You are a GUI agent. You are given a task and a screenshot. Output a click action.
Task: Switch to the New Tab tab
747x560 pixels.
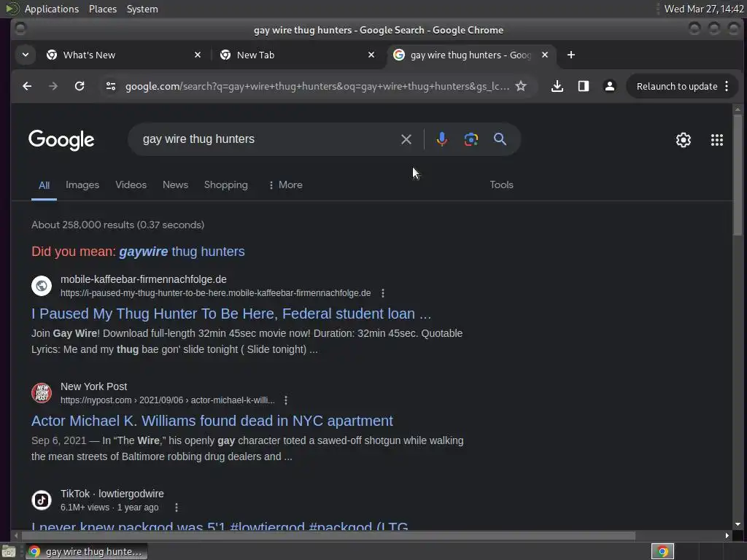[x=298, y=55]
